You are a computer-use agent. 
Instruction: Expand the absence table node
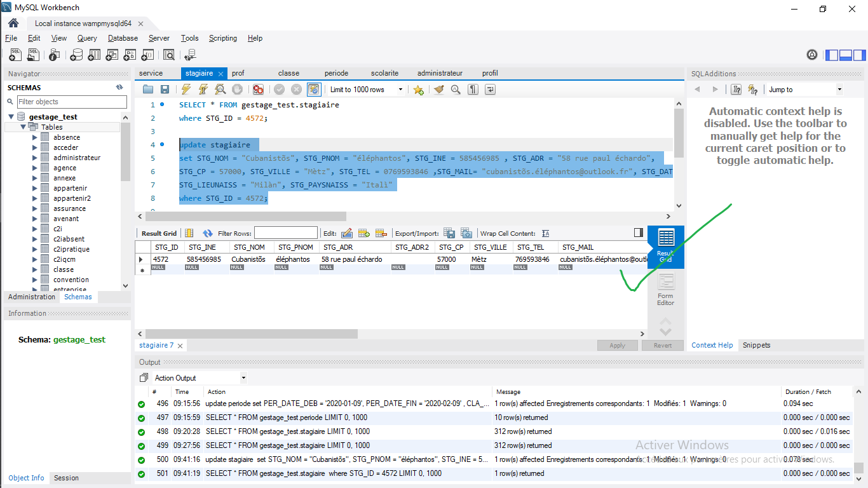(x=35, y=137)
